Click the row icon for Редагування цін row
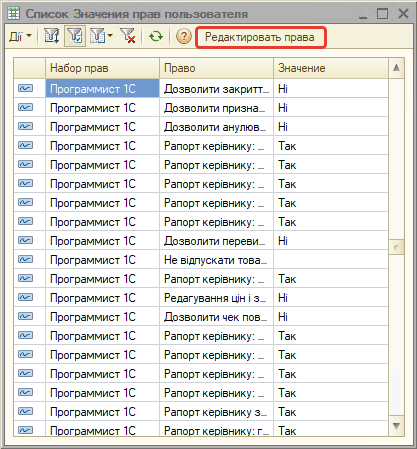 click(26, 297)
